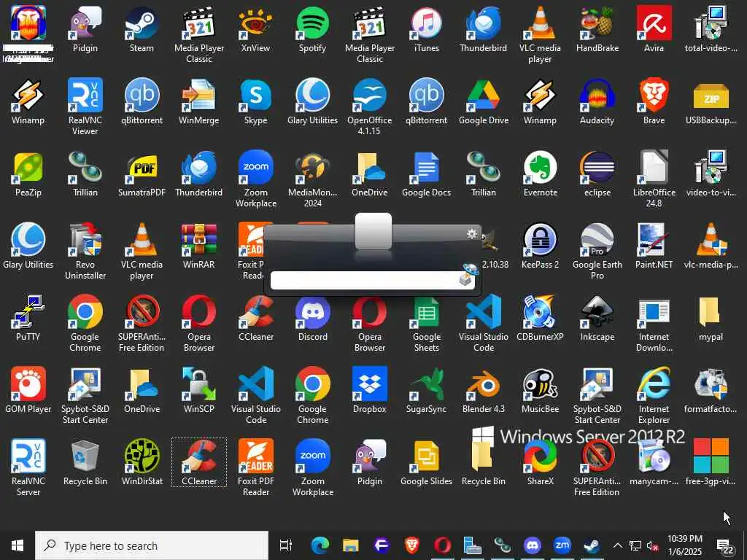Click the muted volume tray icon

653,545
